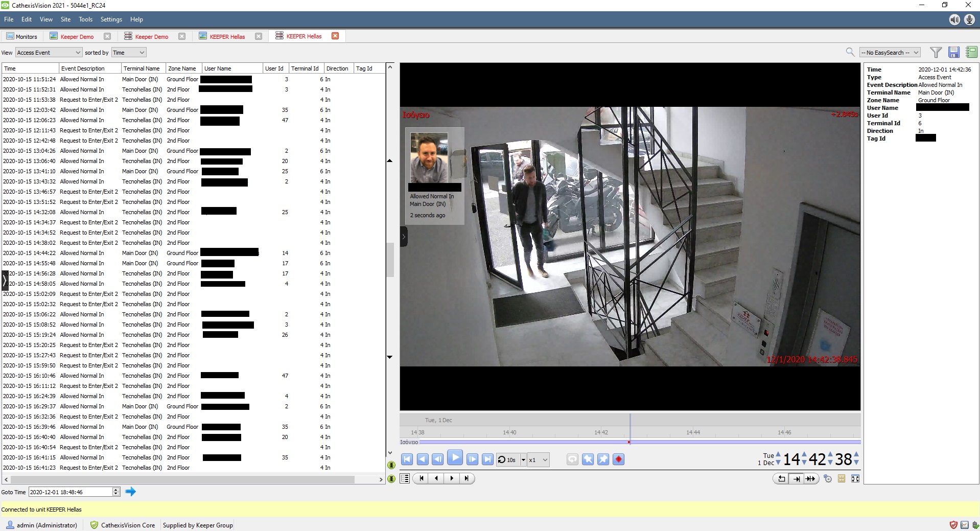Open the search magnifier icon
This screenshot has height=531, width=980.
pyautogui.click(x=850, y=52)
